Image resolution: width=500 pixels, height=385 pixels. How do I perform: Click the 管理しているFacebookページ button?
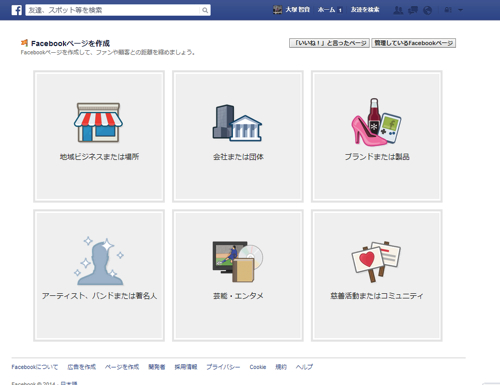click(x=414, y=43)
